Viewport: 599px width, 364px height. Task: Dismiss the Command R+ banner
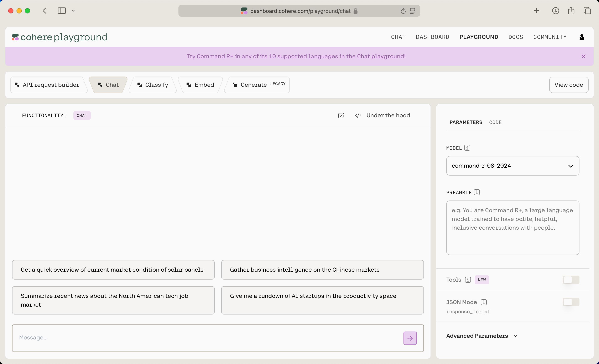[x=584, y=56]
